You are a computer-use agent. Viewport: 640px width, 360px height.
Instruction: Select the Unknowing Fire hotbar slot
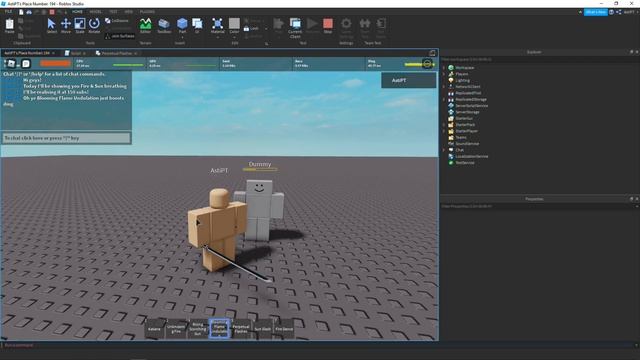coord(176,329)
